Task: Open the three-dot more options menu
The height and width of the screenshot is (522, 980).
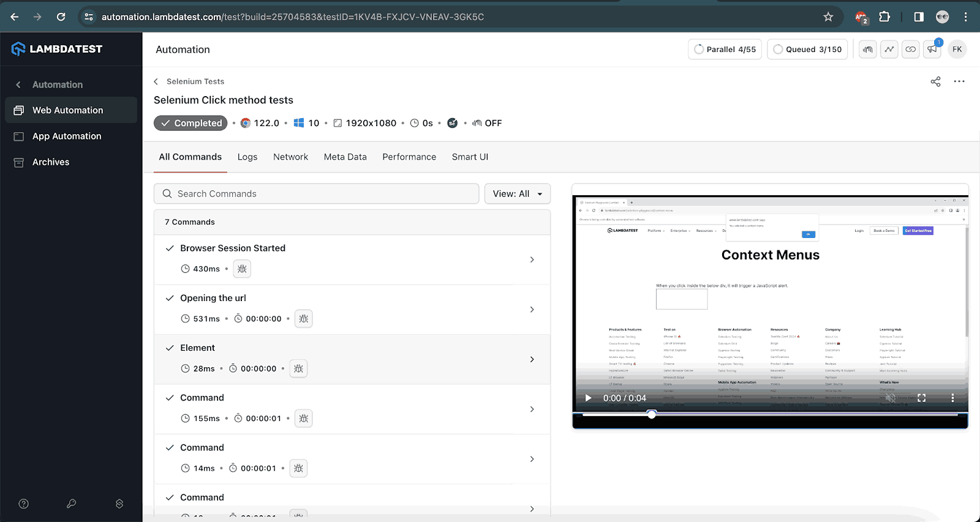Action: [959, 81]
